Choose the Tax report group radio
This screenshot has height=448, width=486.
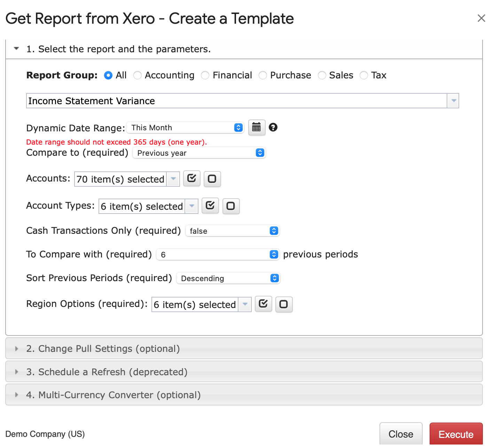[364, 75]
